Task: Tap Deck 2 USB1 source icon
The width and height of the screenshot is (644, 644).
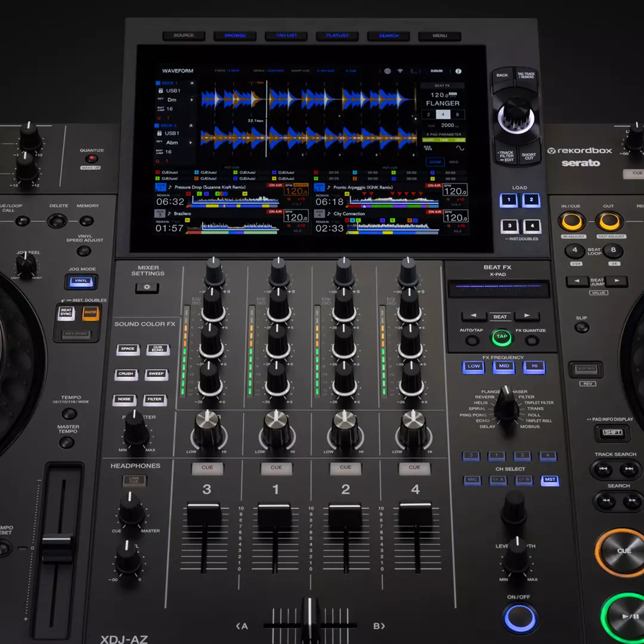Action: point(159,134)
